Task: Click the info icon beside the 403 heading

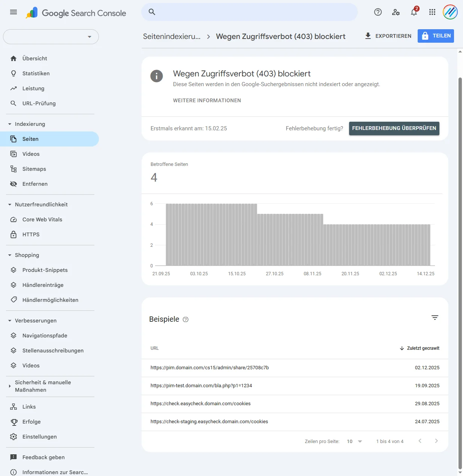Action: [x=157, y=76]
